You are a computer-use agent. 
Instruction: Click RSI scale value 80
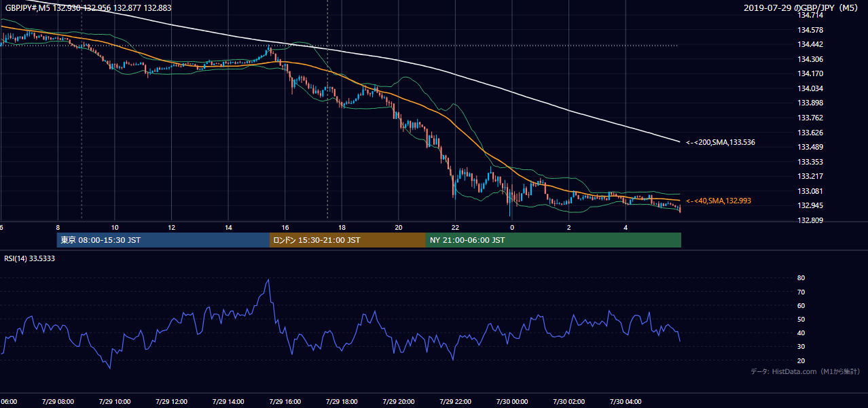(x=801, y=278)
